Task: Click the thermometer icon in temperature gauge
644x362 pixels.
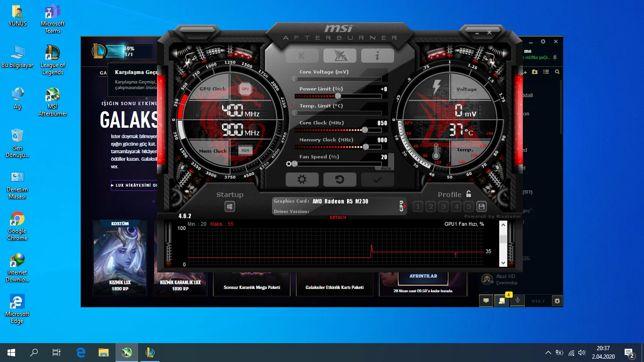Action: coord(437,152)
